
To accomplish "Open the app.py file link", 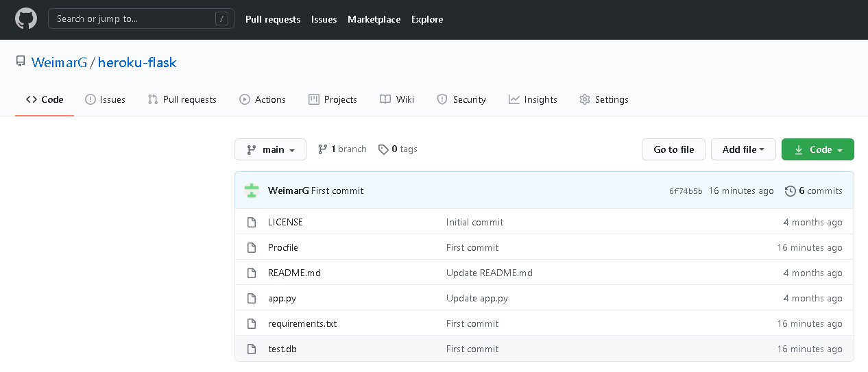I will click(x=282, y=298).
